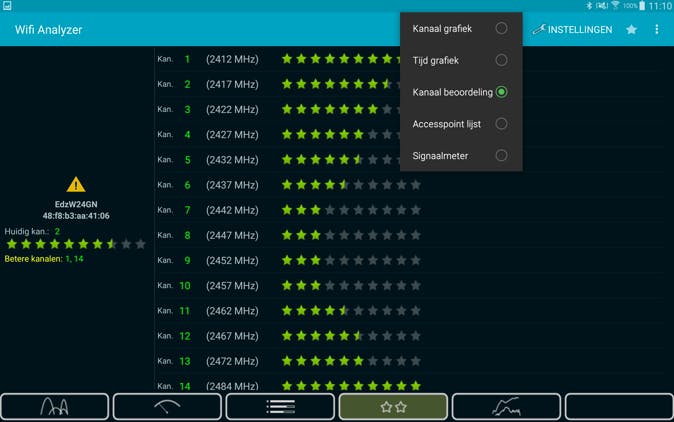This screenshot has height=422, width=674.
Task: Open Instellingen settings
Action: 572,29
